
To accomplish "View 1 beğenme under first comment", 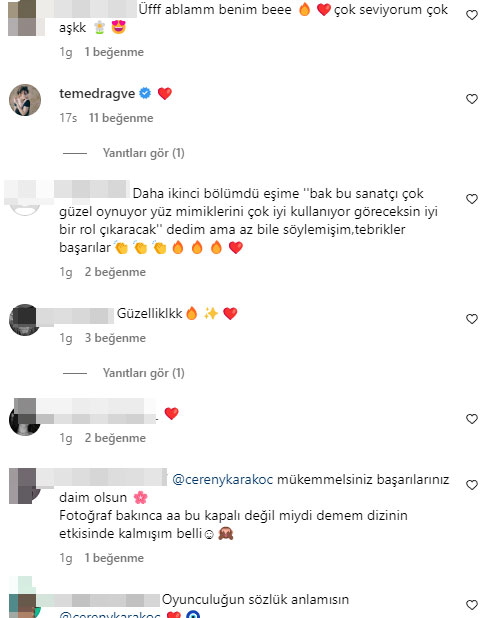I will (x=114, y=52).
